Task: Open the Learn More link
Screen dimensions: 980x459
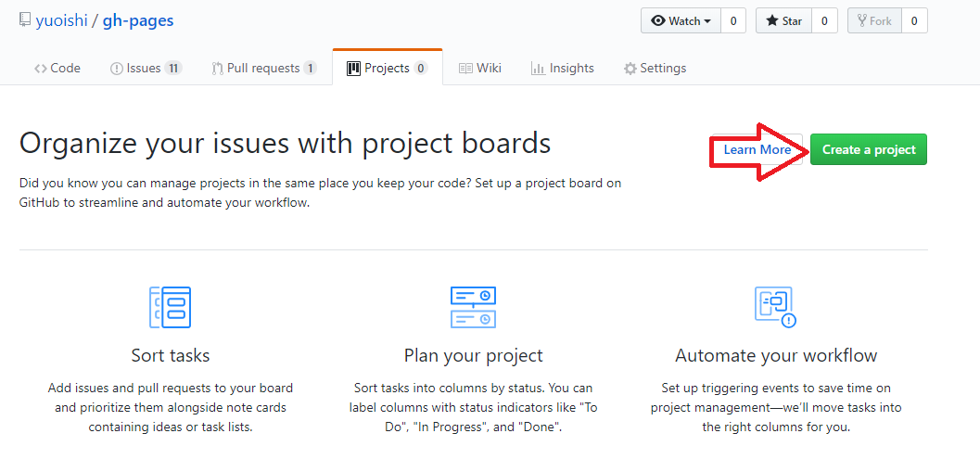Action: point(757,149)
